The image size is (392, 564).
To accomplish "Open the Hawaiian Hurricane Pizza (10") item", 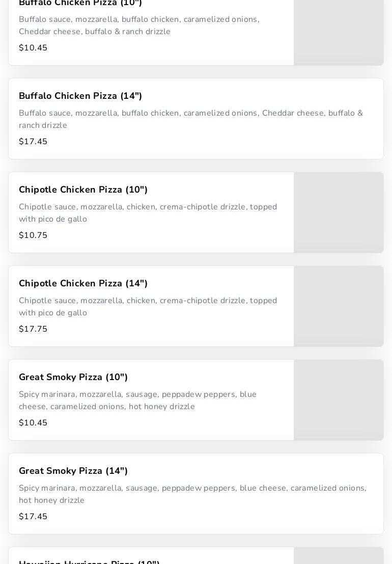I will pyautogui.click(x=90, y=561).
